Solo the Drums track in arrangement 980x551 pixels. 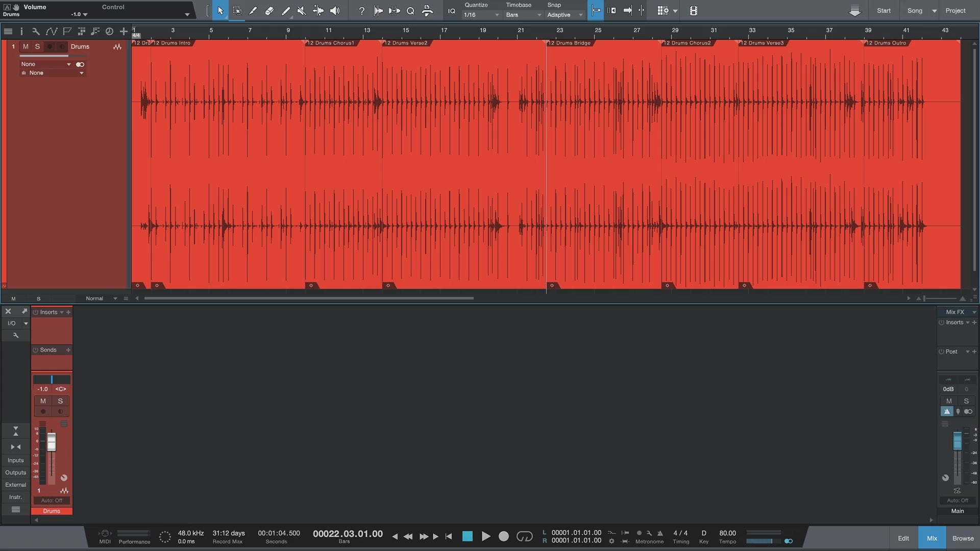pos(37,46)
